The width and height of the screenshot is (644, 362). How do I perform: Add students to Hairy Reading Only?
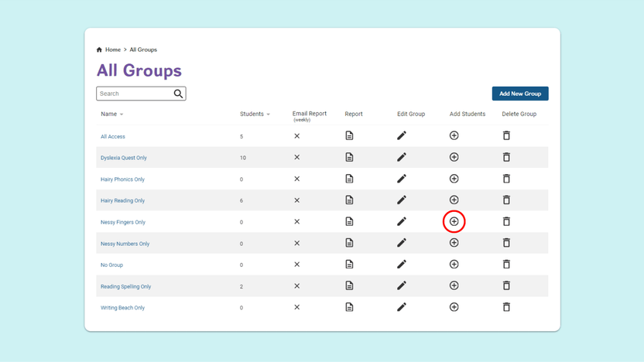[x=454, y=200]
